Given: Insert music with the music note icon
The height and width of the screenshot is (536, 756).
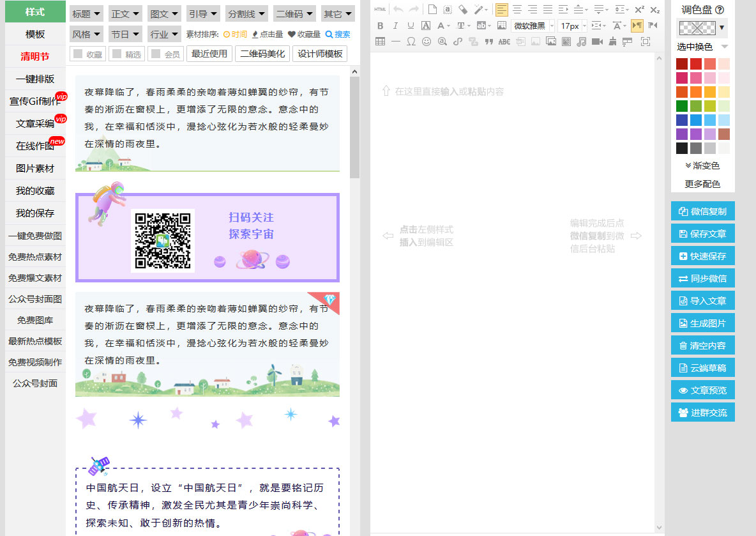Looking at the screenshot, I should click(581, 42).
